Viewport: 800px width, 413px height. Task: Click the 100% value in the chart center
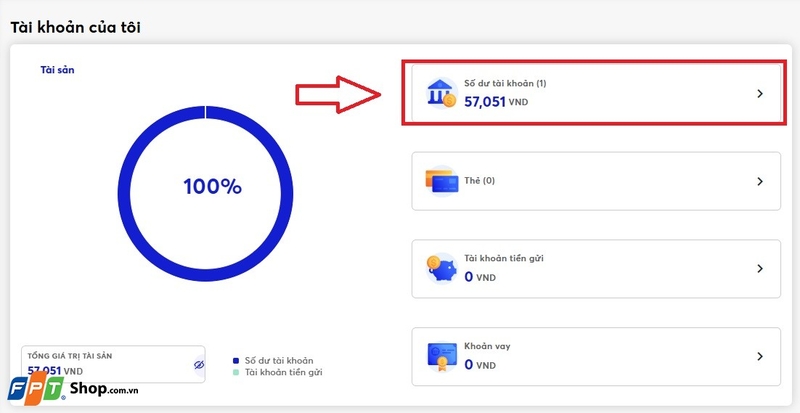[212, 187]
